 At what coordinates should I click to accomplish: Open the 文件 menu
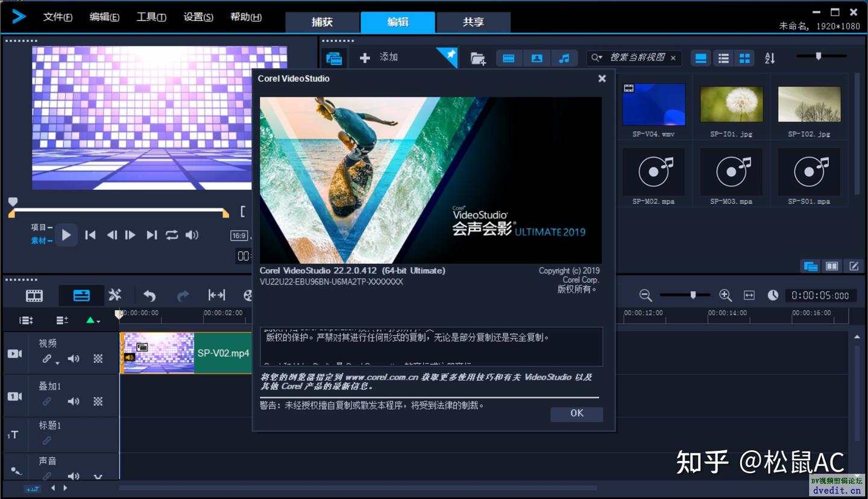click(58, 17)
